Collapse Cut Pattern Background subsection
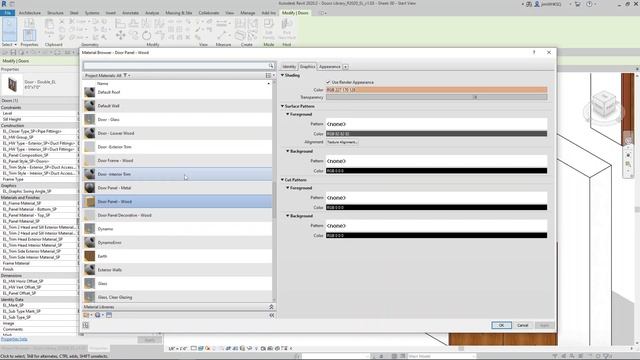The image size is (640, 360). [288, 216]
